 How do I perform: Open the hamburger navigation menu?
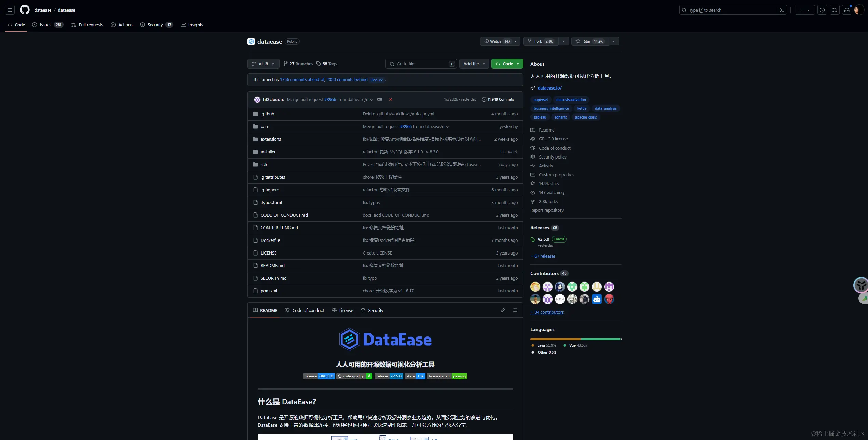(x=10, y=10)
